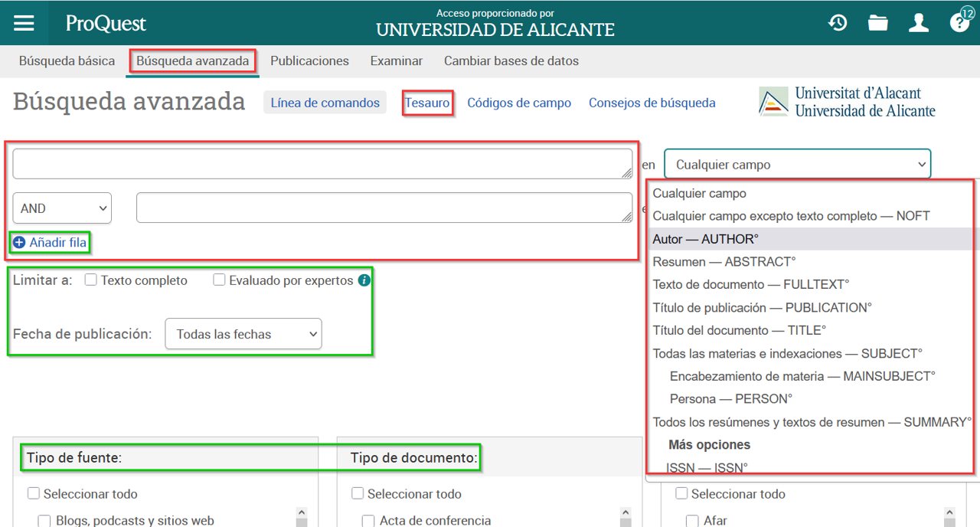This screenshot has width=980, height=527.
Task: Open the Publicaciones tab
Action: click(x=309, y=61)
